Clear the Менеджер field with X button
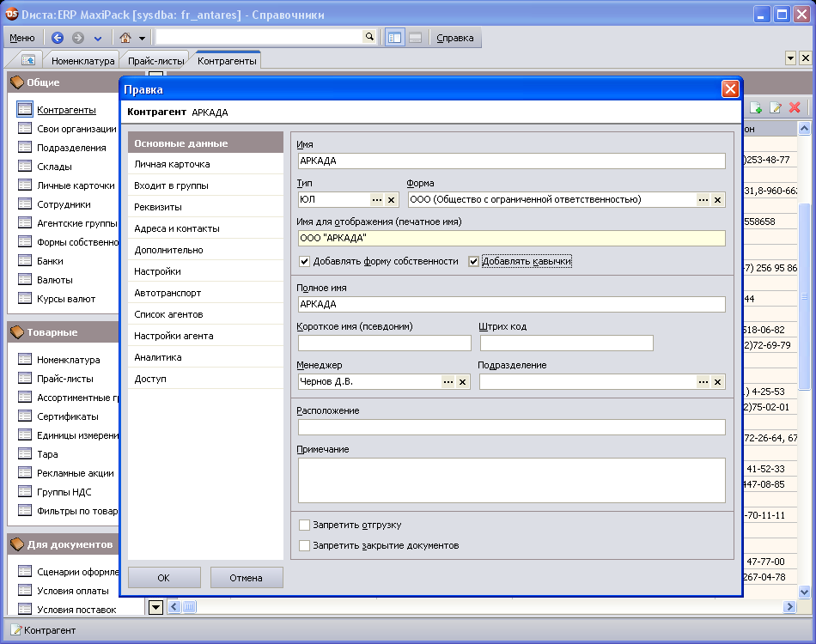 point(462,382)
